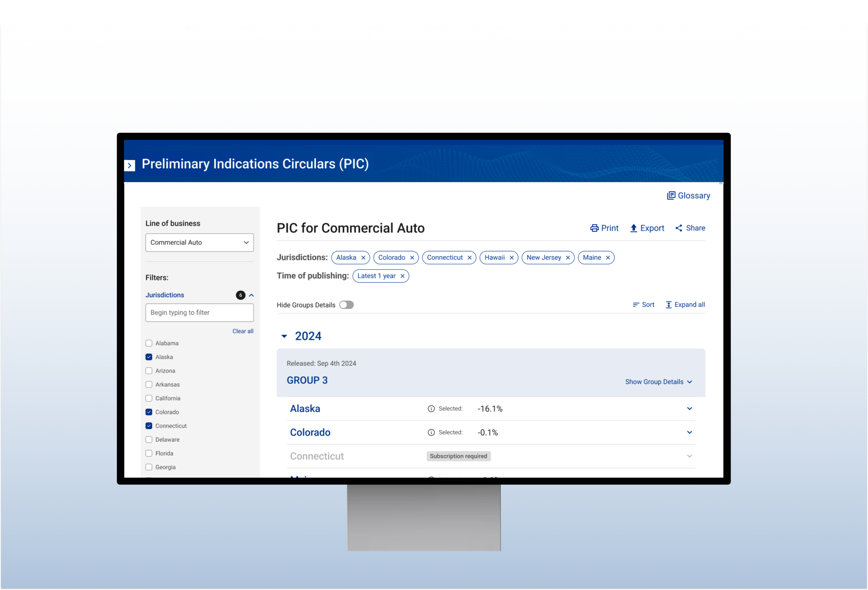The width and height of the screenshot is (868, 590).
Task: Remove the Alaska jurisdiction chip
Action: pos(363,257)
